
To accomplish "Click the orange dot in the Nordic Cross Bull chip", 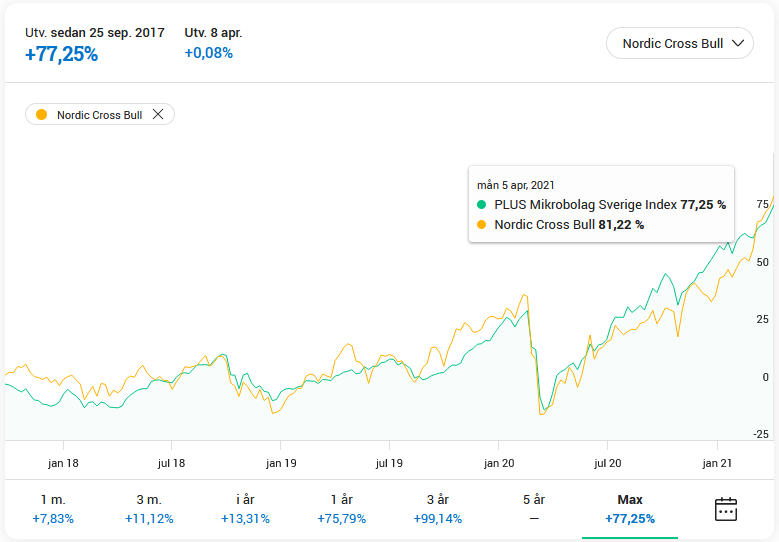I will tap(41, 115).
